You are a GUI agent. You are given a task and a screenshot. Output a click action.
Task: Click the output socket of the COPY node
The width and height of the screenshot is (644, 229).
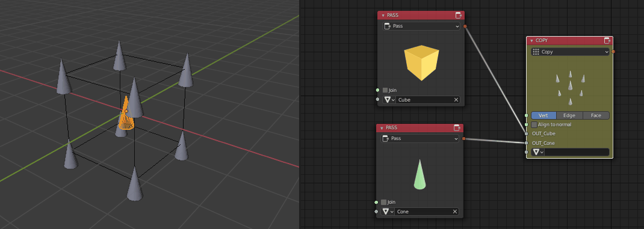click(614, 52)
